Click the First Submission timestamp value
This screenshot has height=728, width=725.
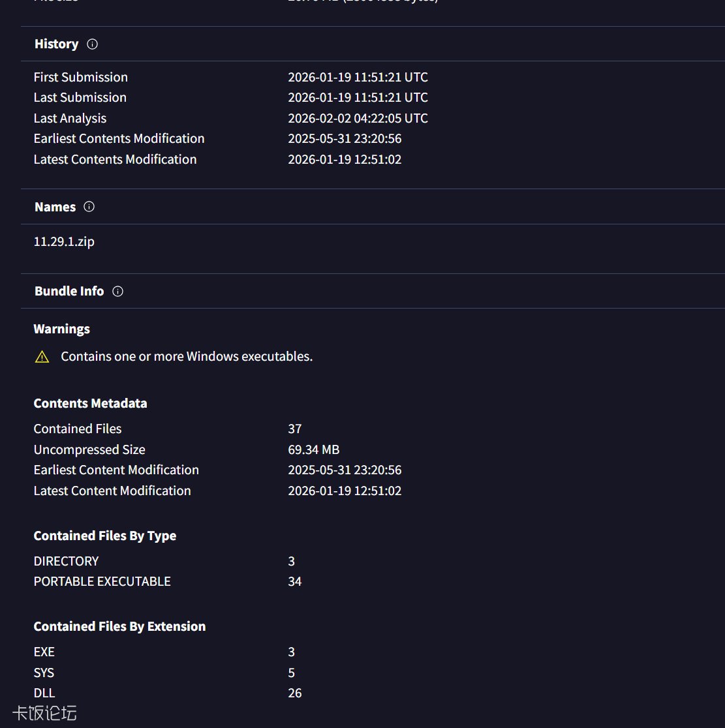click(x=358, y=77)
